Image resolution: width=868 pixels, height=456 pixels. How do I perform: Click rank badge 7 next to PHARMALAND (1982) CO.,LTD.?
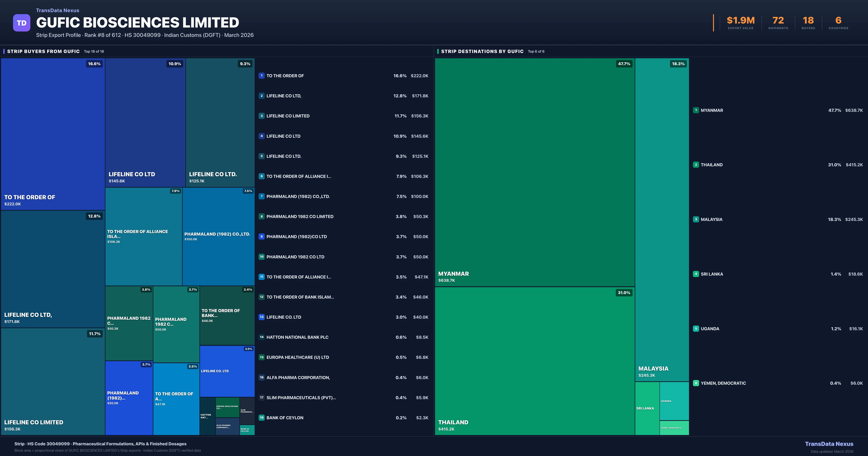click(x=261, y=196)
